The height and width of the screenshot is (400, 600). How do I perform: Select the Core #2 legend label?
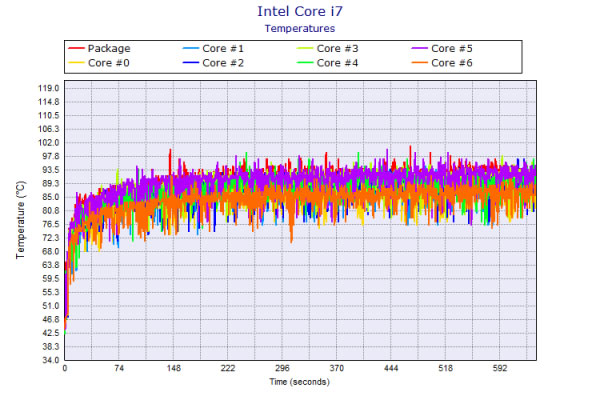coord(223,63)
